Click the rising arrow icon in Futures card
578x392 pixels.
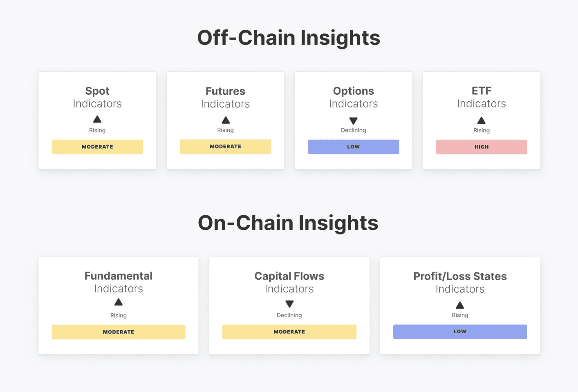[226, 120]
